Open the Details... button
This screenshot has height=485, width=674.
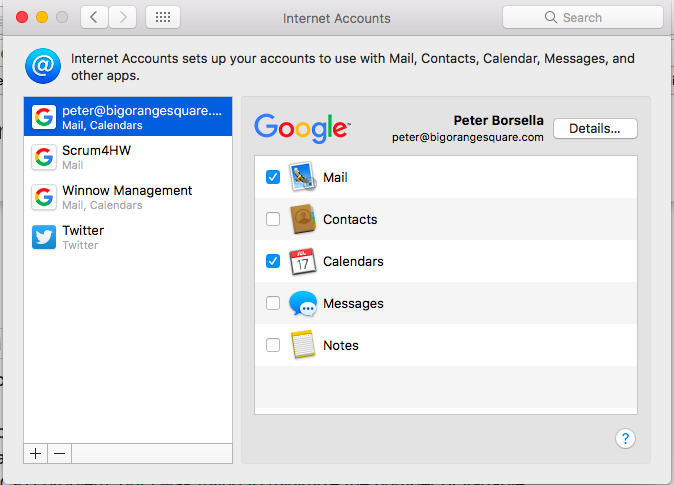point(595,128)
